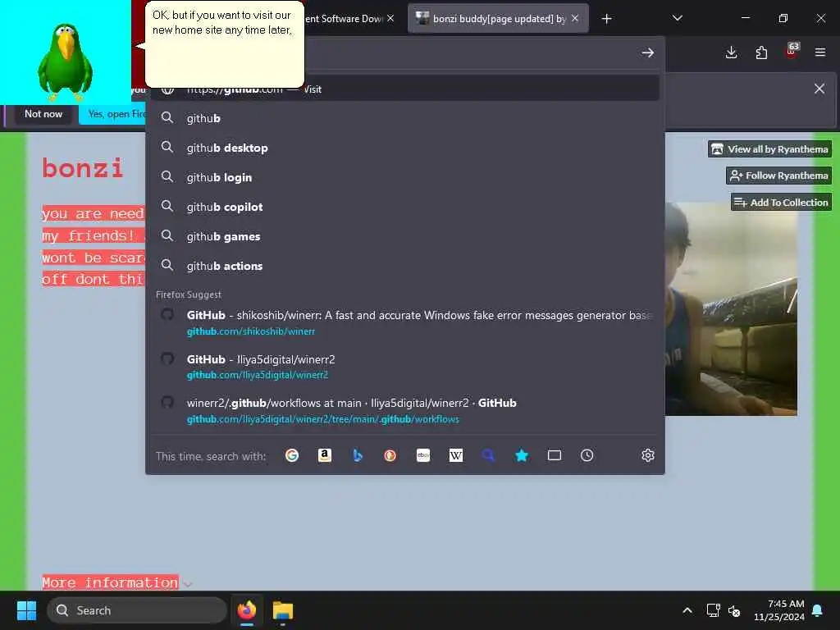Open clock showing 7:45 AM

pyautogui.click(x=779, y=610)
